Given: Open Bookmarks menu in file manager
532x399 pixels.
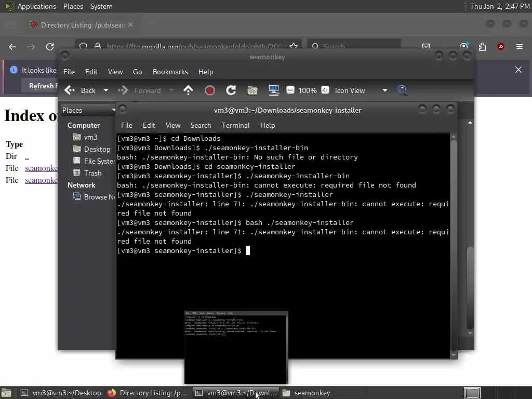Looking at the screenshot, I should coord(170,72).
